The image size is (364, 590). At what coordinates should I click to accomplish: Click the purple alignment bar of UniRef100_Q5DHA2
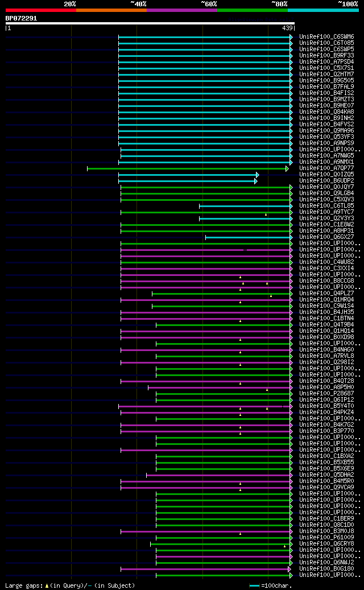point(219,475)
